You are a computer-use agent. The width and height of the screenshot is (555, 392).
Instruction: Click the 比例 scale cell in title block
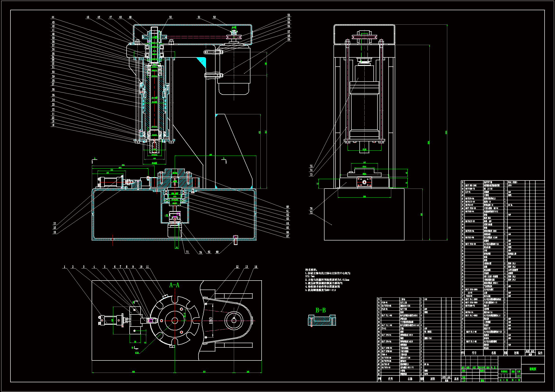point(518,371)
